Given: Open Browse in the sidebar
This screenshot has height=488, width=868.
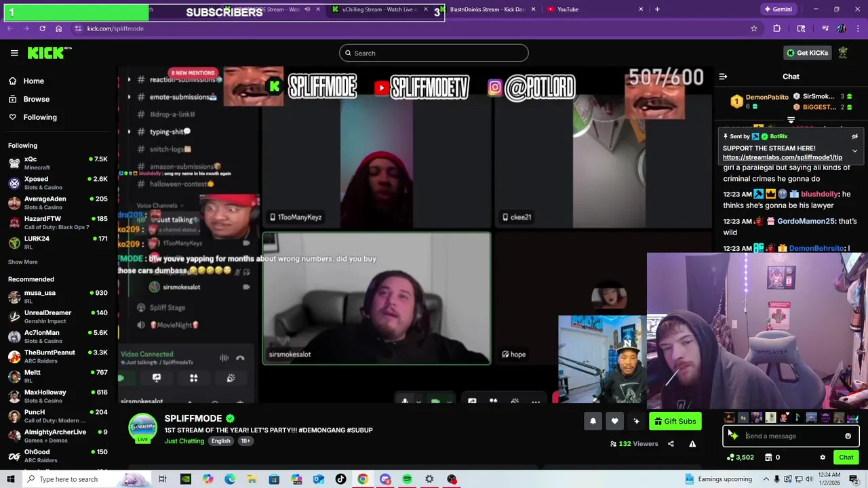Looking at the screenshot, I should pos(36,99).
